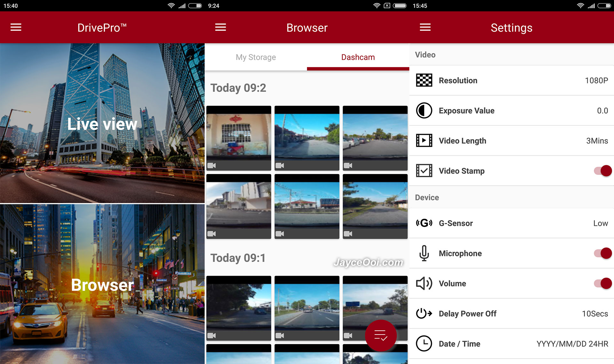Screen dimensions: 614x364
Task: Open hamburger menu on DrivePro home screen
Action: click(x=16, y=28)
